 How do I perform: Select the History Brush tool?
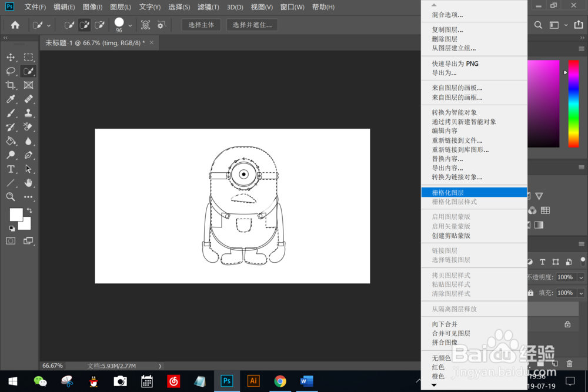coord(11,127)
